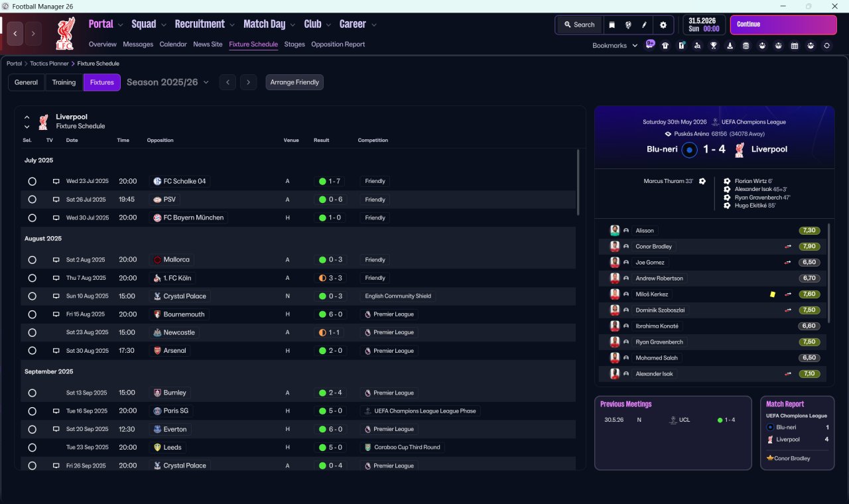849x504 pixels.
Task: Open the bookmark icon beside Search
Action: 612,25
